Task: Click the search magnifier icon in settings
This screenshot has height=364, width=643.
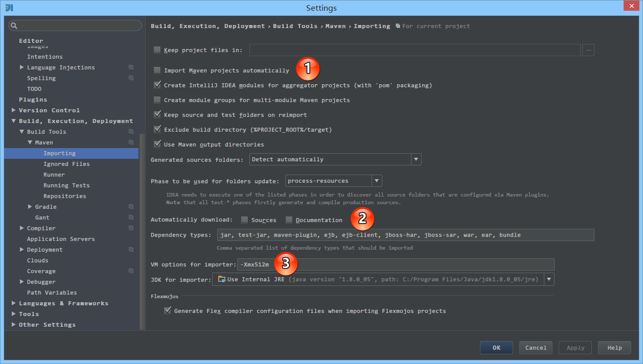Action: point(14,26)
